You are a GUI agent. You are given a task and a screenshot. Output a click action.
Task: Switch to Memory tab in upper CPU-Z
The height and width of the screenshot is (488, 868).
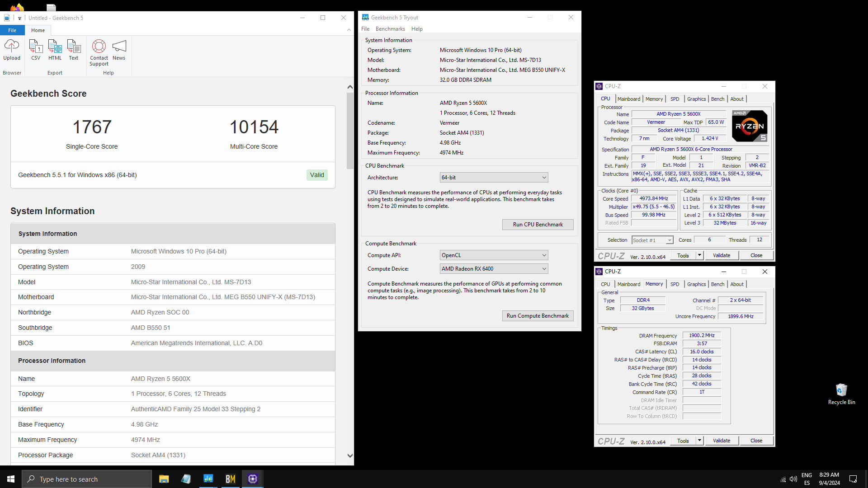(654, 99)
